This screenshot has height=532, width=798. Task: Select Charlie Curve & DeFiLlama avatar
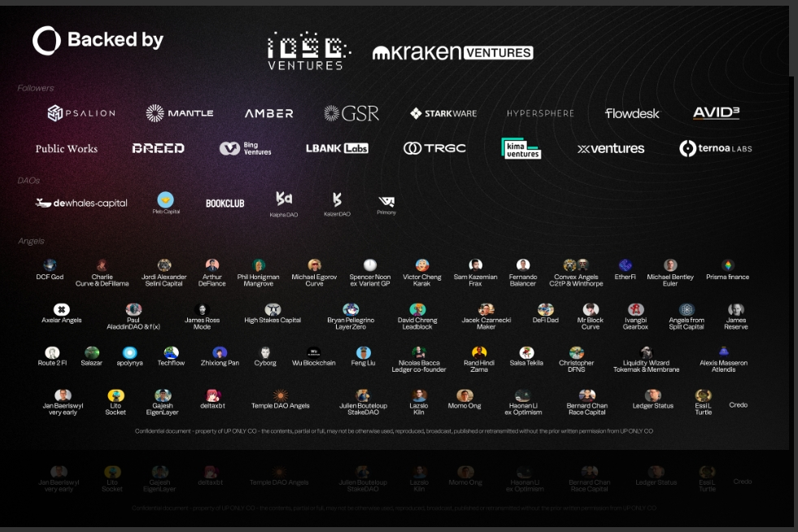102,264
